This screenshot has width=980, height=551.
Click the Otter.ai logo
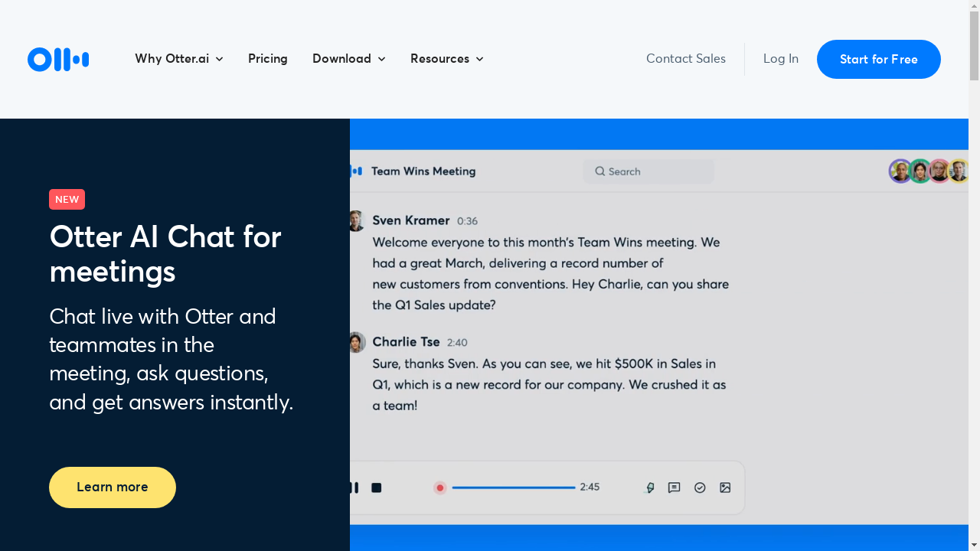pos(58,60)
